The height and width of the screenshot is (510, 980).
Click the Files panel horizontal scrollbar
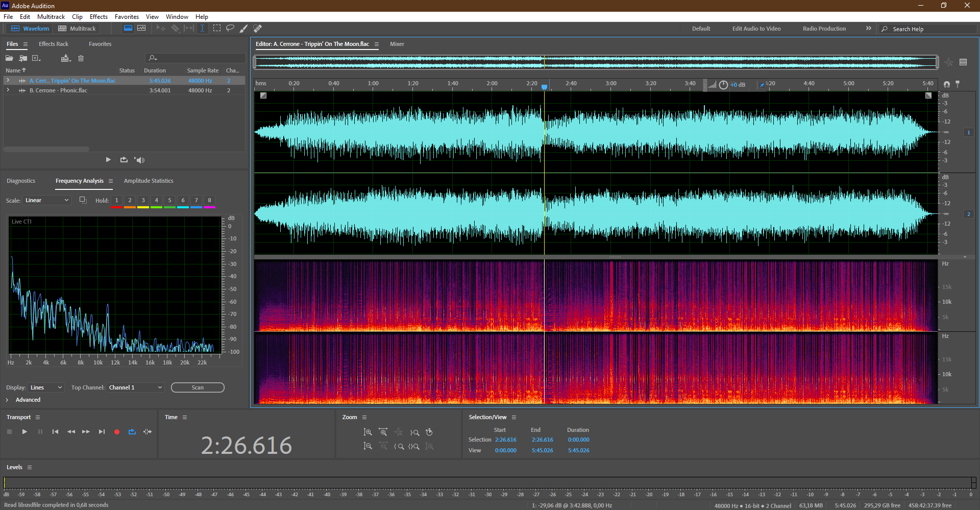(46, 149)
